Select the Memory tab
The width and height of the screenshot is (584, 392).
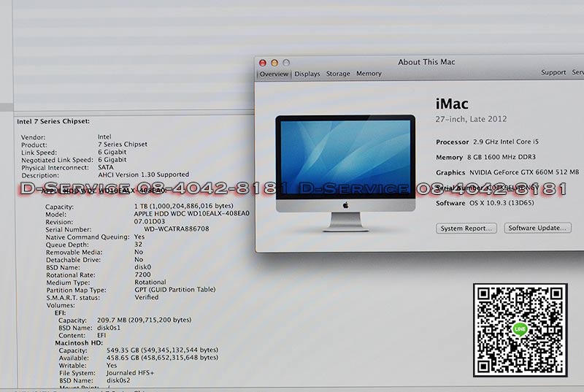click(369, 73)
